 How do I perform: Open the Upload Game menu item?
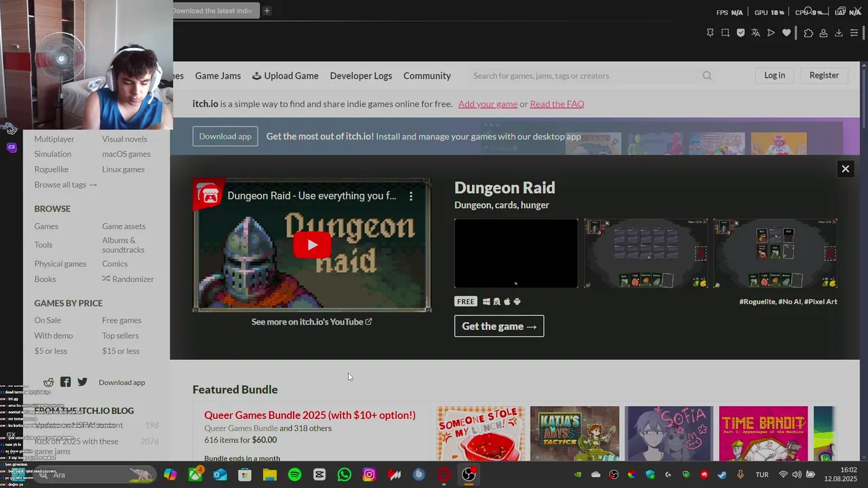coord(285,76)
